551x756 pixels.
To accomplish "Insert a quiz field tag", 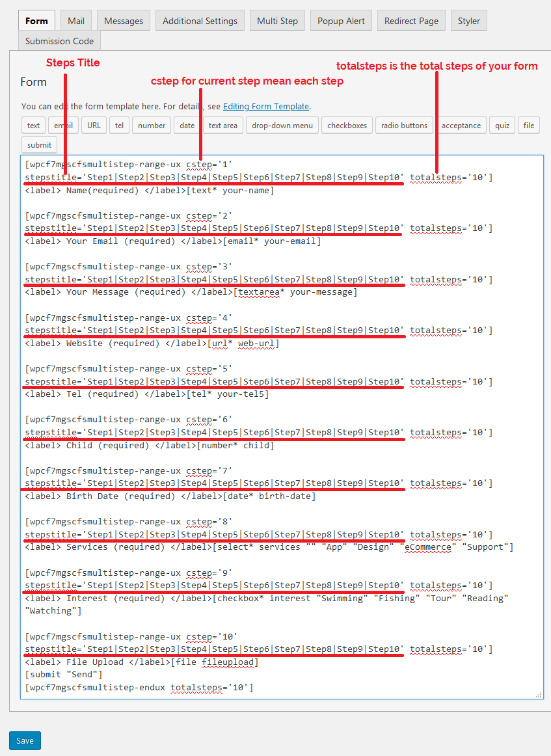I will [x=502, y=125].
